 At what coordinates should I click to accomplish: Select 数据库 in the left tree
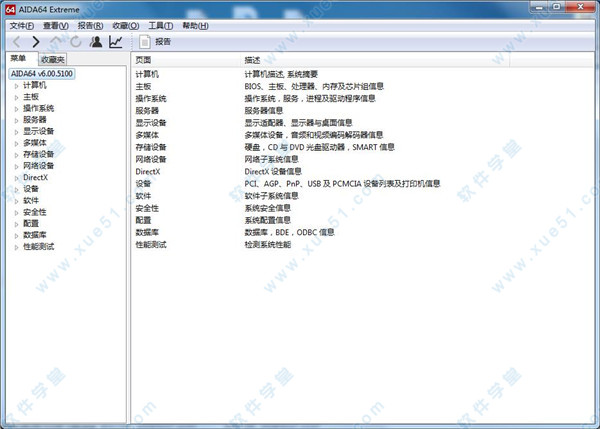pos(34,235)
